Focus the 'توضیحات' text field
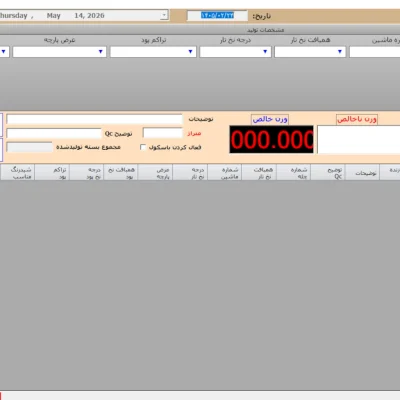The width and height of the screenshot is (400, 400). coord(95,119)
